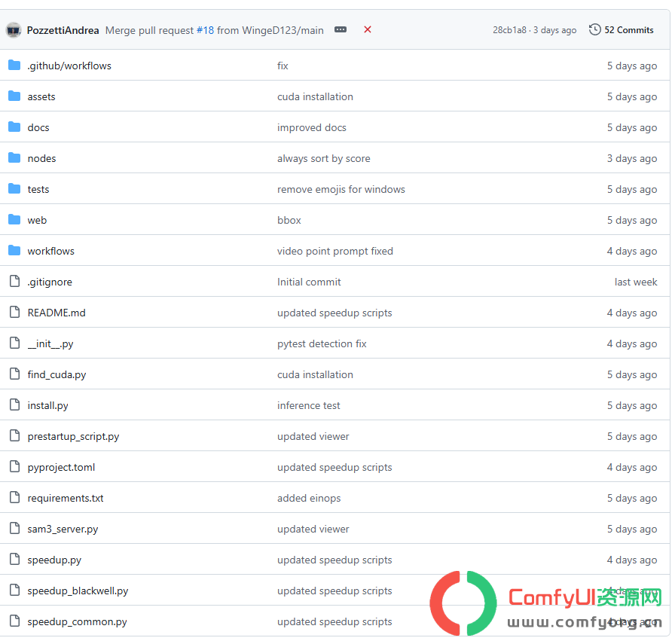Viewport: 672px width, 644px height.
Task: Click file icon for pyproject.toml
Action: tap(14, 466)
